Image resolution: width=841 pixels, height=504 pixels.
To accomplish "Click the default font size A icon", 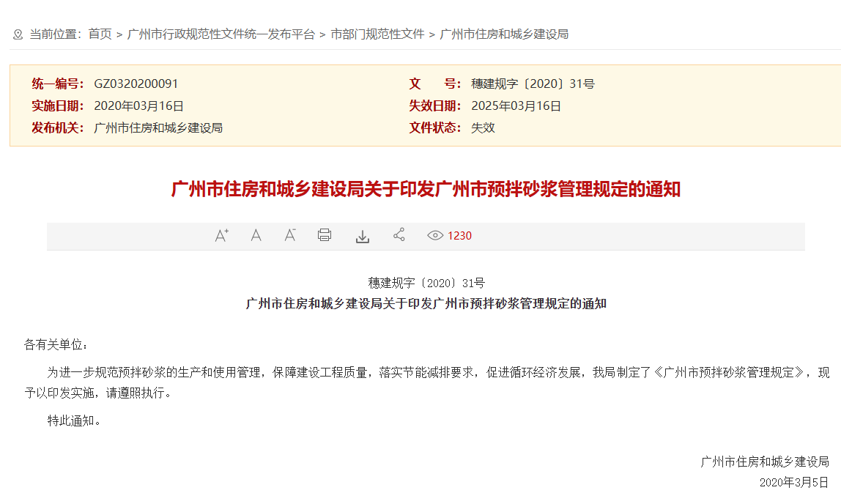I will coord(256,235).
